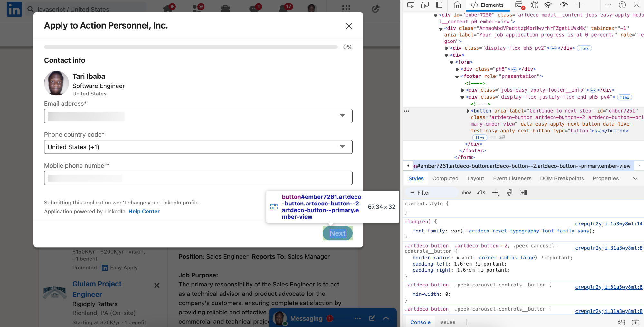The height and width of the screenshot is (327, 644).
Task: Open the LinkedIn Jobs briefcase icon
Action: tap(225, 8)
